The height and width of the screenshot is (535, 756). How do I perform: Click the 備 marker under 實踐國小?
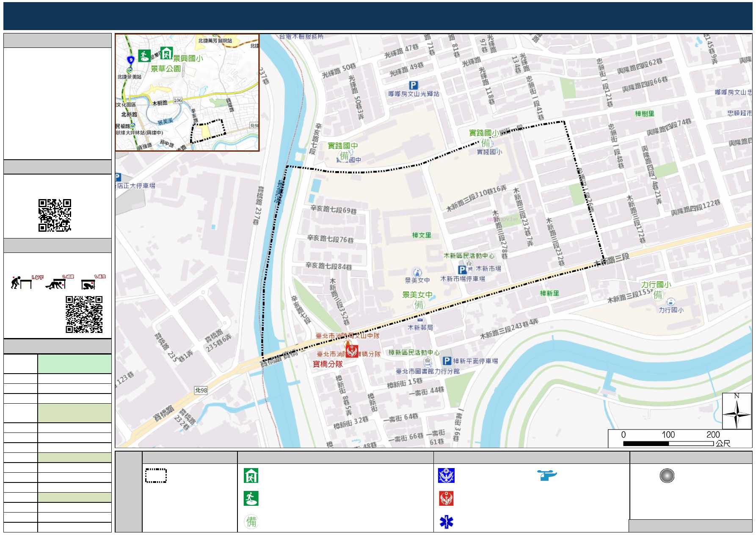tap(486, 143)
